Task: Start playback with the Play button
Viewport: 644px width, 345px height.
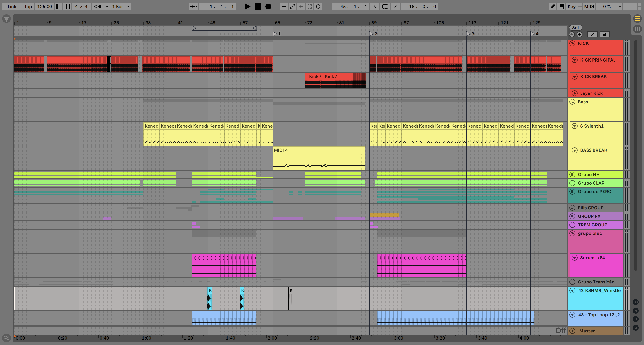Action: pos(247,7)
